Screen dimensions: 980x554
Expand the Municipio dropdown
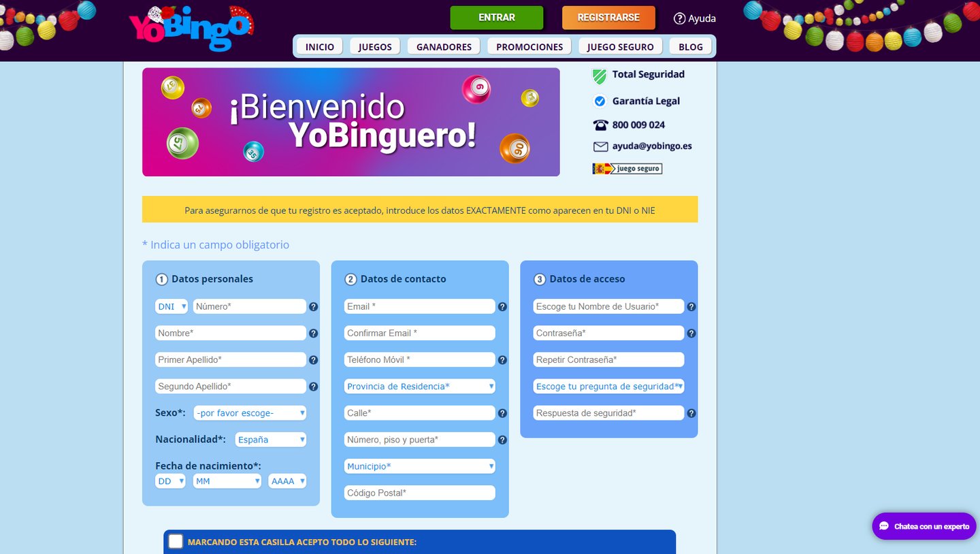pyautogui.click(x=420, y=466)
